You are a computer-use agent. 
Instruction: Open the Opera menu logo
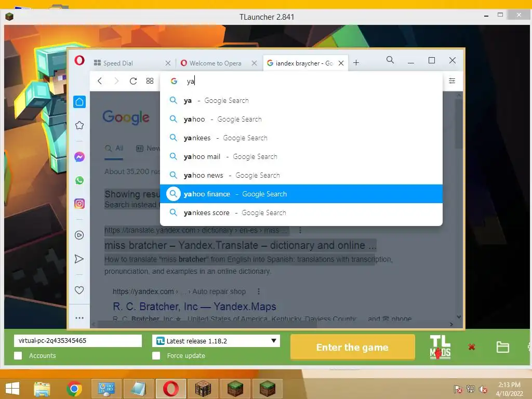pyautogui.click(x=79, y=60)
